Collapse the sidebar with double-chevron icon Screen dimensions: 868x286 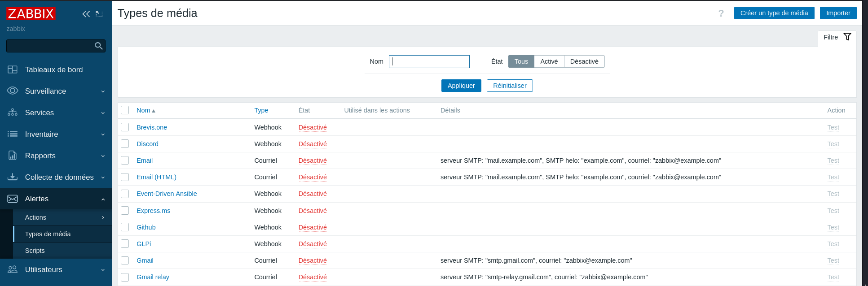coord(86,14)
